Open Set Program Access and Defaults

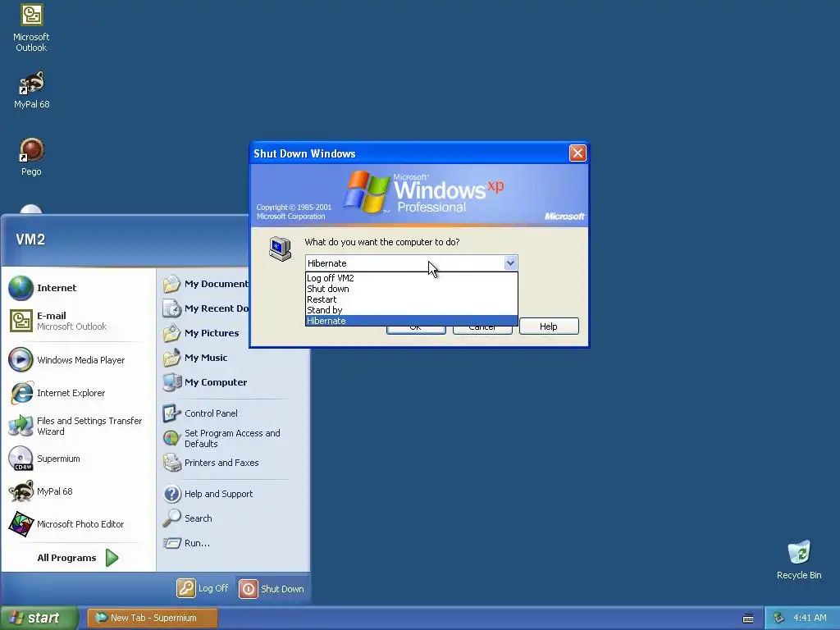tap(221, 438)
